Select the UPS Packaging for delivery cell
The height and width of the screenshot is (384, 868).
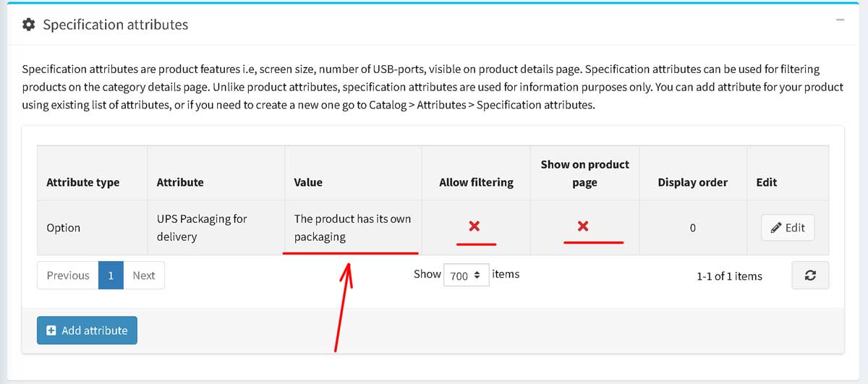pos(216,228)
